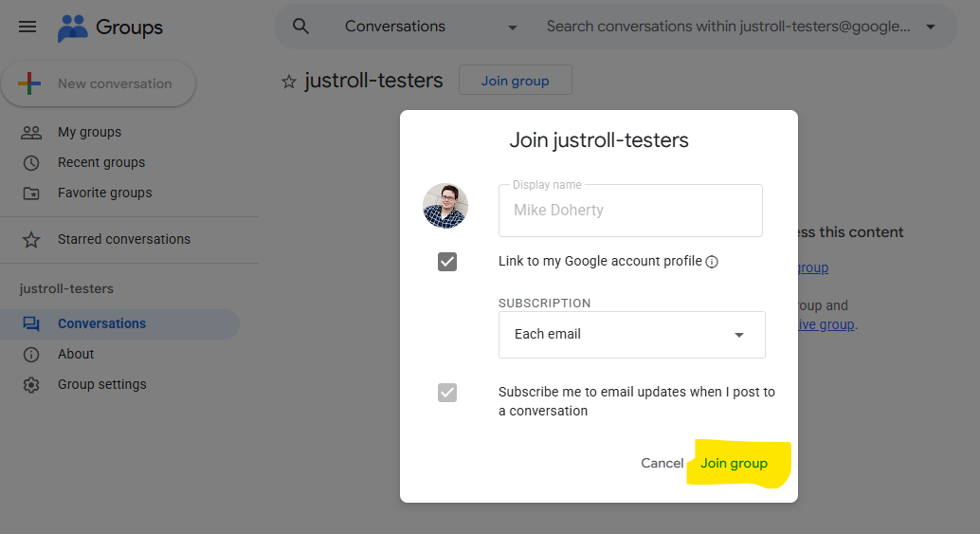Click the plus icon for New conversation
Viewport: 980px width, 534px height.
28,83
